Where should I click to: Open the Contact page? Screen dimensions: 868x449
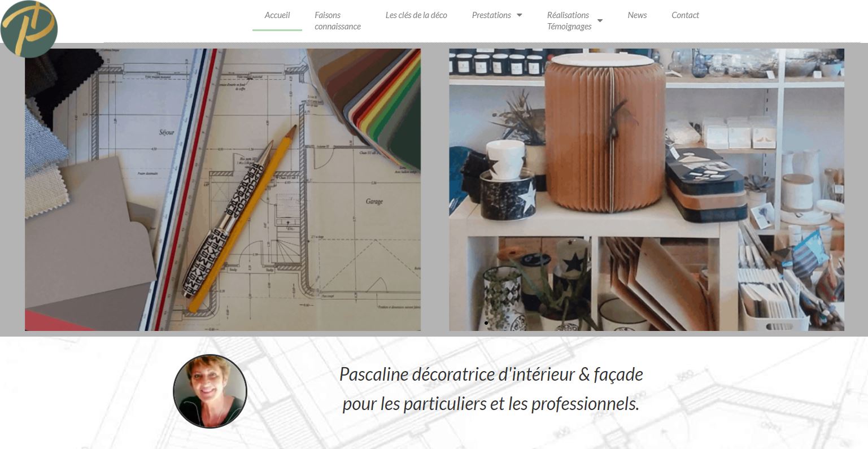click(x=685, y=15)
